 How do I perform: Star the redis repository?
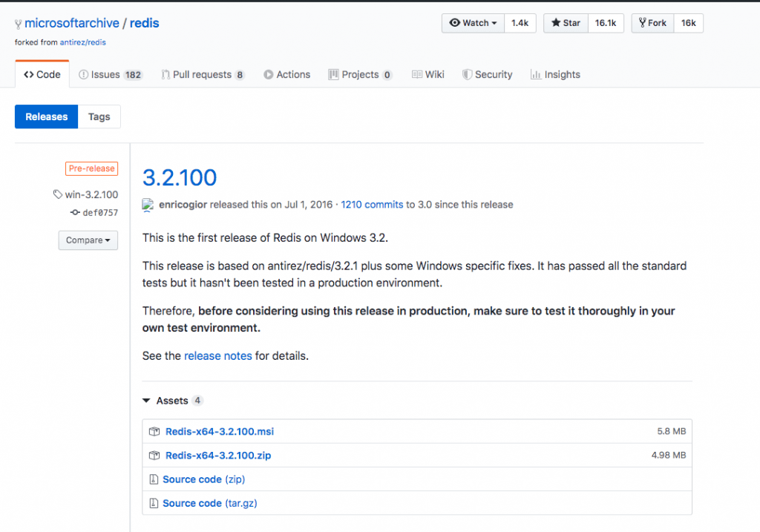[x=566, y=23]
